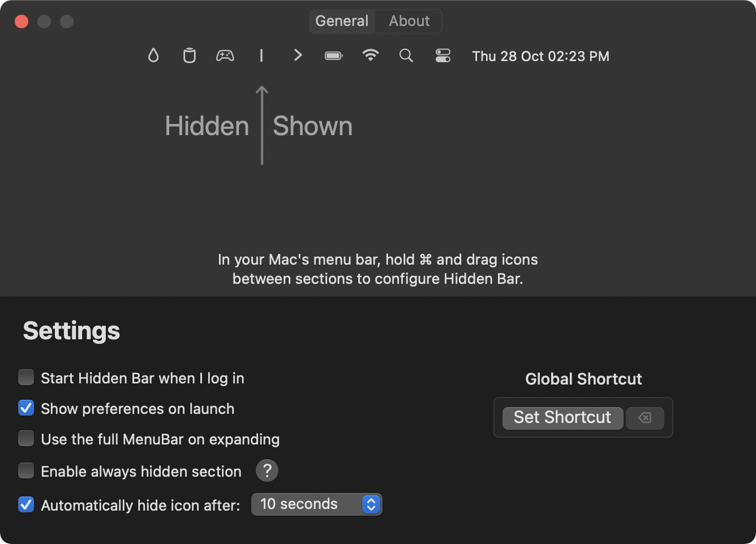Switch to the About tab

pyautogui.click(x=409, y=21)
